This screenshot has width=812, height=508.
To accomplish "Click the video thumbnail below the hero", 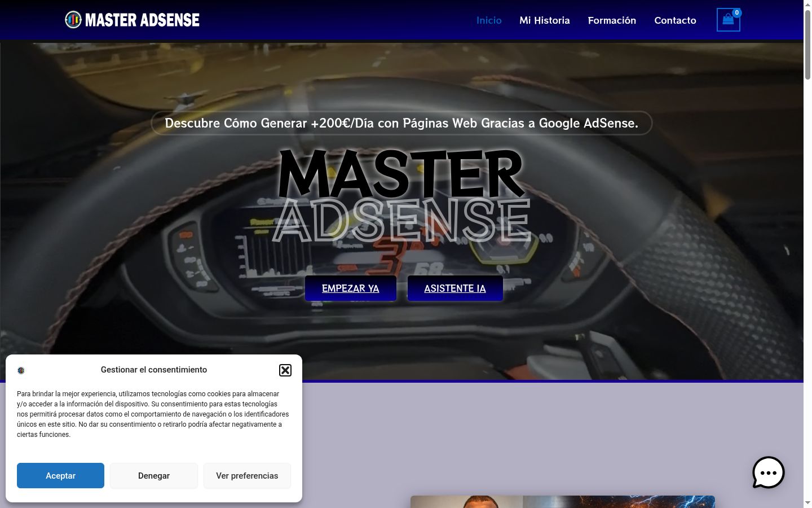I will [x=563, y=502].
